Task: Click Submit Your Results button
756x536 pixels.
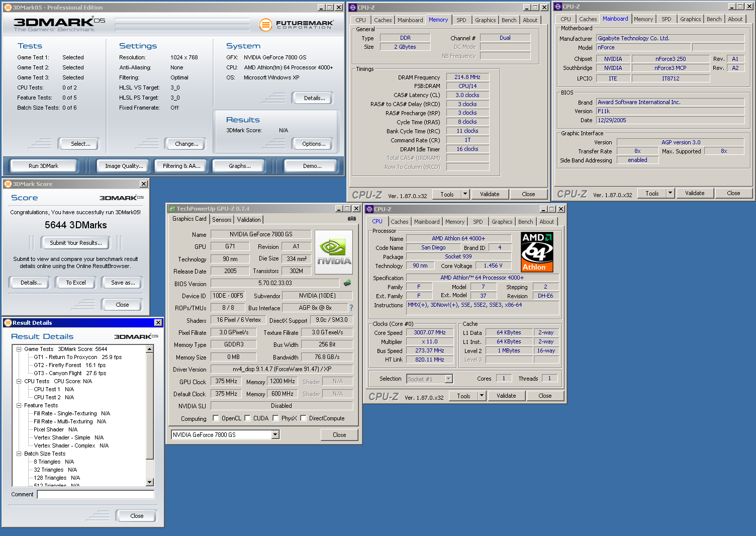Action: tap(76, 243)
